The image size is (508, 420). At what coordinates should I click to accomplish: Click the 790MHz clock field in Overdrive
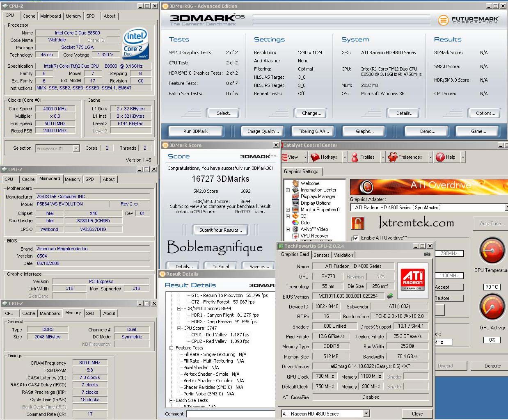(x=449, y=253)
